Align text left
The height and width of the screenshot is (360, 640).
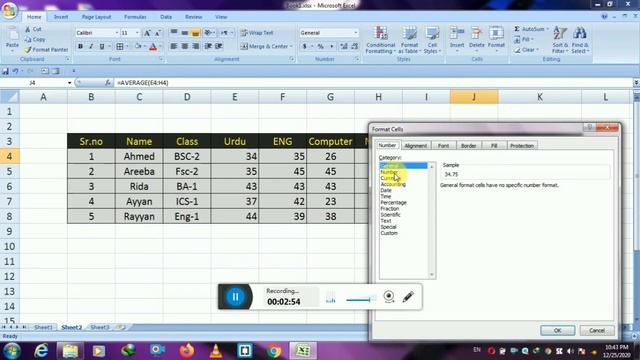pos(173,47)
